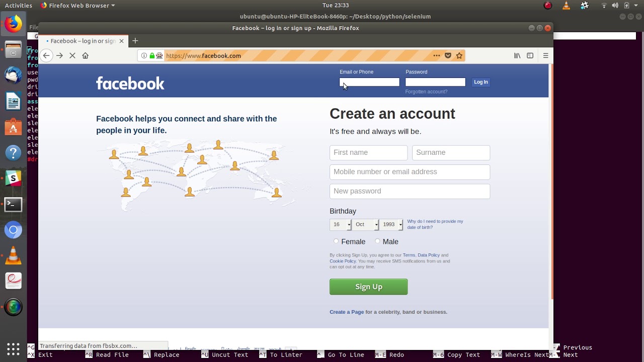Stop page loading with the X icon
The height and width of the screenshot is (362, 644).
click(x=72, y=56)
